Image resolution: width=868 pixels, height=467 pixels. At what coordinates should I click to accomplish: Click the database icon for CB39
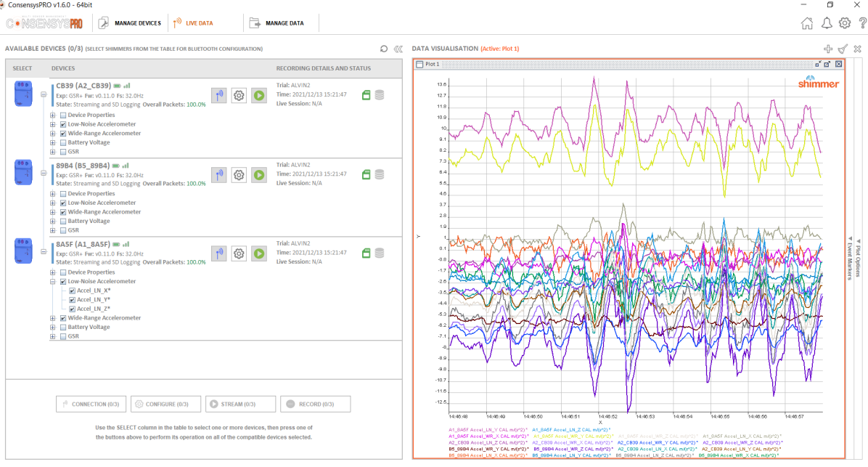(x=379, y=95)
